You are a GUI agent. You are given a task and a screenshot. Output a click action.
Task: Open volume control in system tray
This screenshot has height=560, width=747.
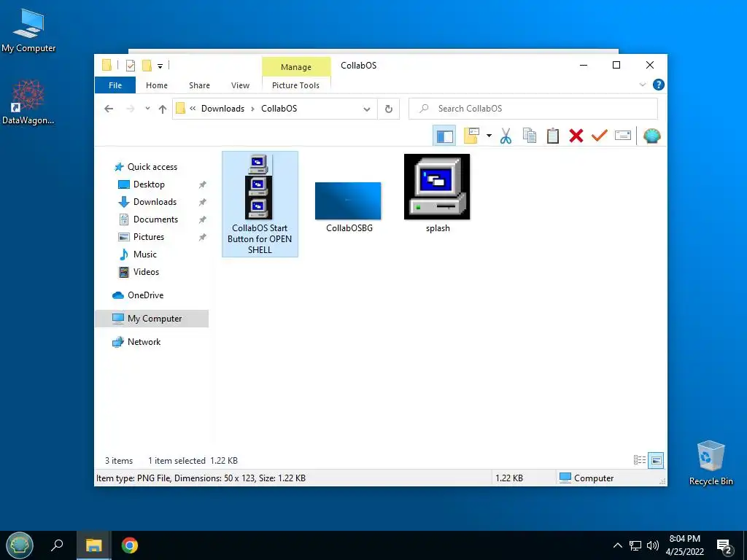point(653,545)
